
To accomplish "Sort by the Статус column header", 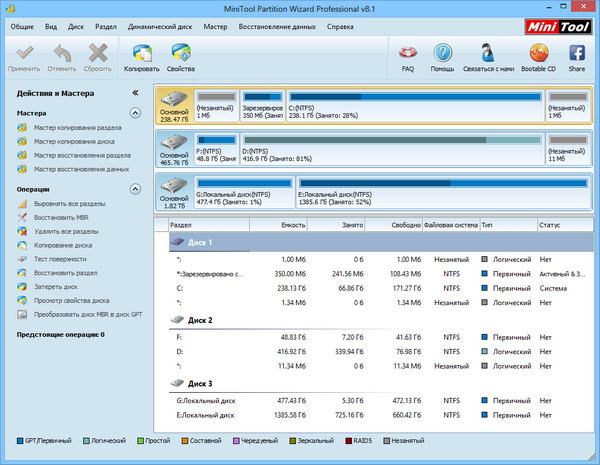I will click(565, 225).
